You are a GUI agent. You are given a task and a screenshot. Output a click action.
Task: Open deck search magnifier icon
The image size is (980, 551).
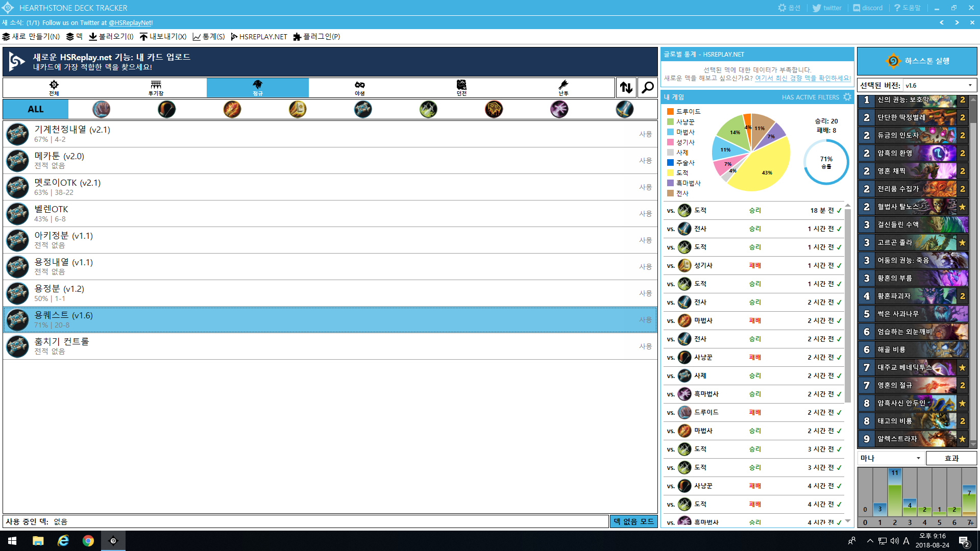point(647,88)
